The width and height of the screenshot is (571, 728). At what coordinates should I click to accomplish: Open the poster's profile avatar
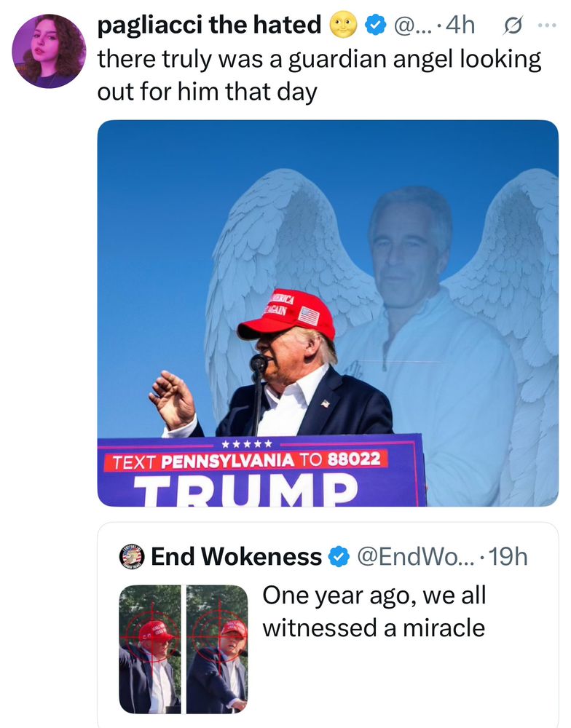click(x=49, y=52)
